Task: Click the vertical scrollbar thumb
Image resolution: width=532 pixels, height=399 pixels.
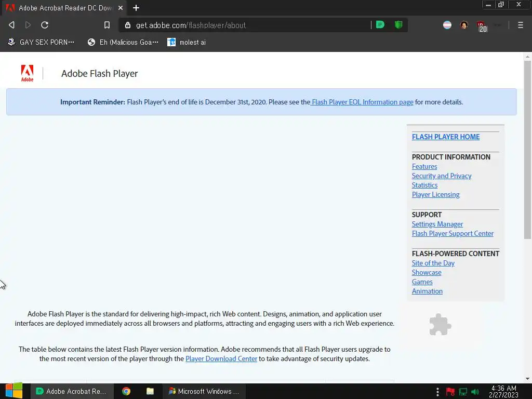Action: coord(527,149)
